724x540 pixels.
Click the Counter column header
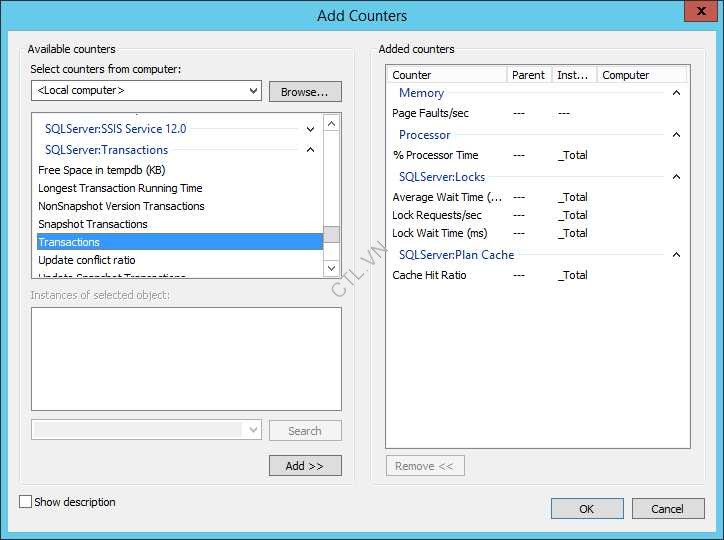[x=447, y=75]
